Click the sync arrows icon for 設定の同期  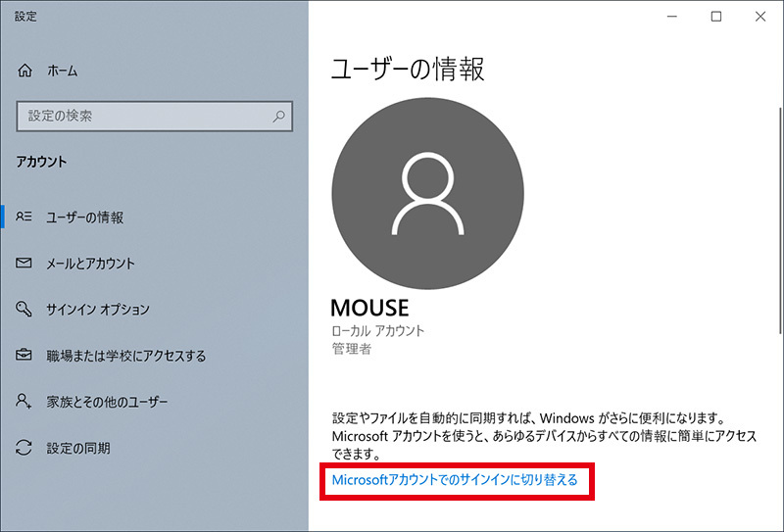pyautogui.click(x=24, y=448)
